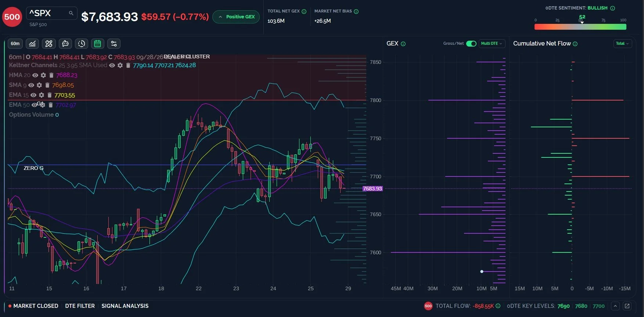Delete the EMA 15 indicator

(50, 95)
